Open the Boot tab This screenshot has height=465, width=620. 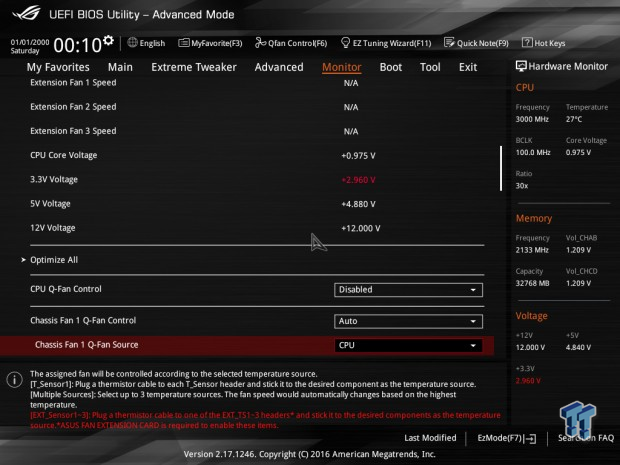[x=391, y=67]
